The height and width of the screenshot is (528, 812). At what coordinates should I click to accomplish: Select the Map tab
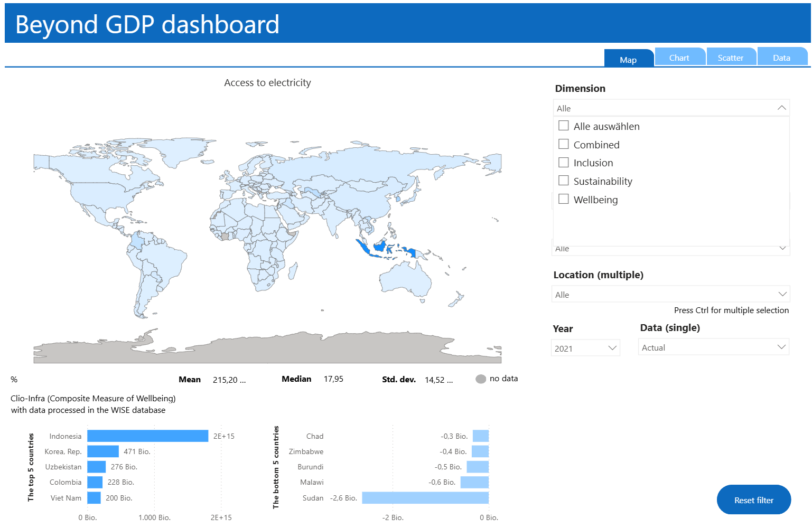tap(628, 60)
